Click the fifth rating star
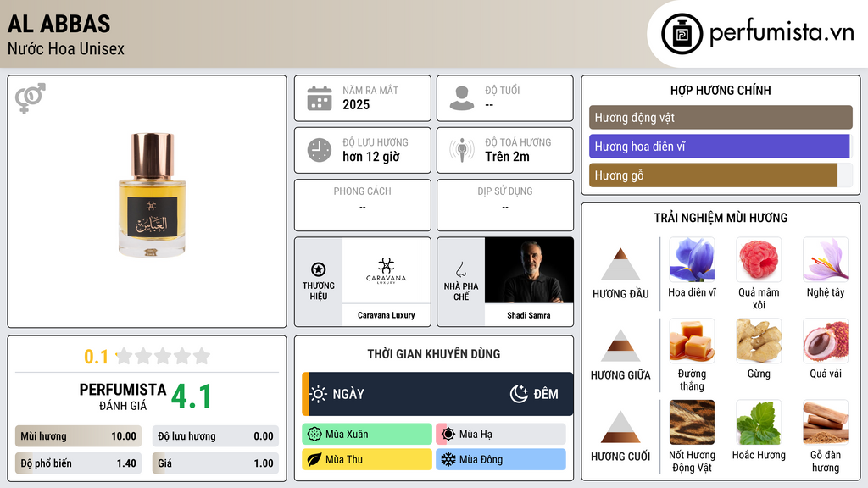This screenshot has height=488, width=868. point(202,356)
